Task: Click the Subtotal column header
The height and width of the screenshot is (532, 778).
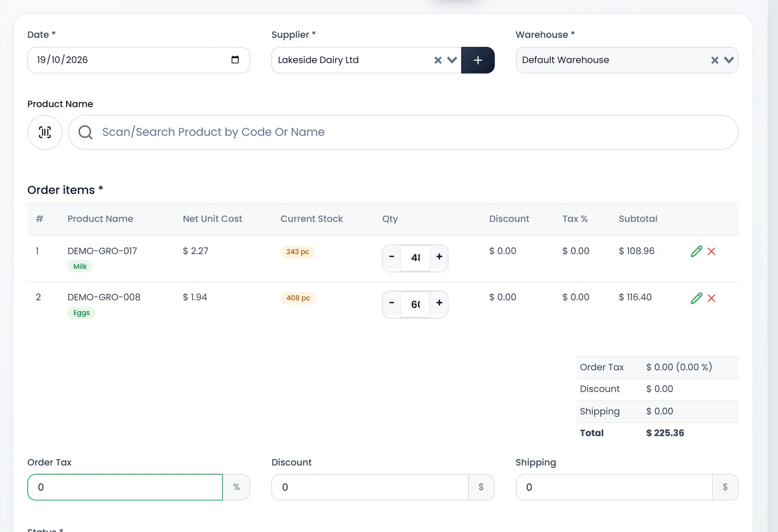Action: [x=638, y=219]
